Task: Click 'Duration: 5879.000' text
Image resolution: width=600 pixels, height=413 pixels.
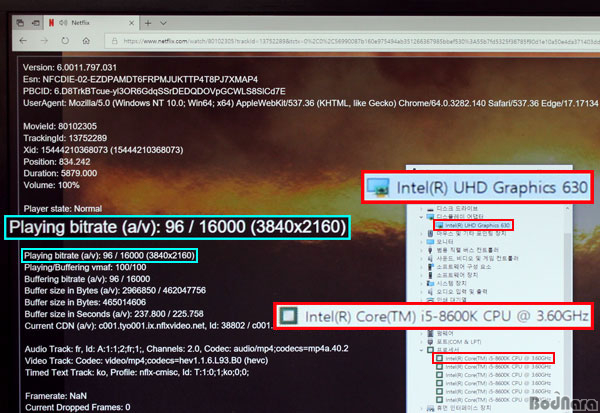Action: pyautogui.click(x=60, y=173)
